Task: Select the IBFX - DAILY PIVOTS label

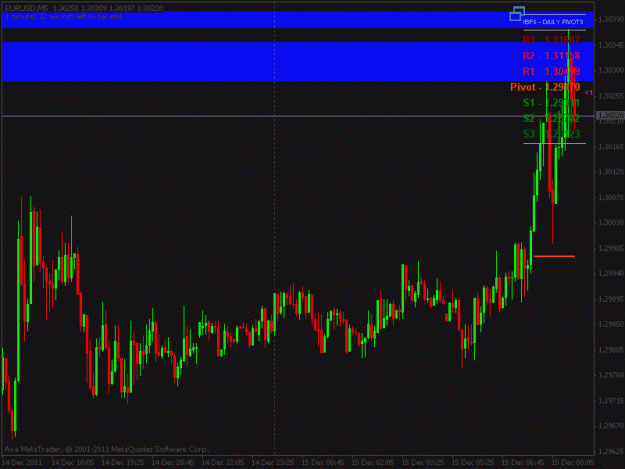Action: [x=553, y=22]
